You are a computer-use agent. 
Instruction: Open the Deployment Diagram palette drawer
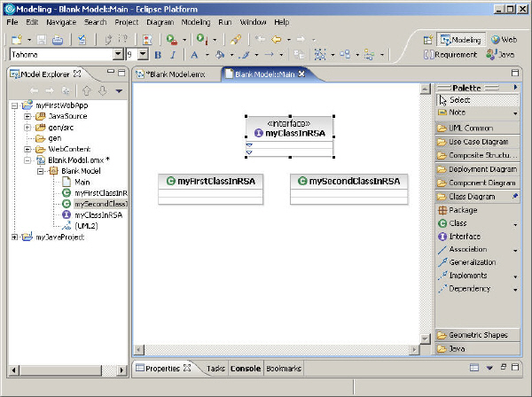pyautogui.click(x=477, y=169)
